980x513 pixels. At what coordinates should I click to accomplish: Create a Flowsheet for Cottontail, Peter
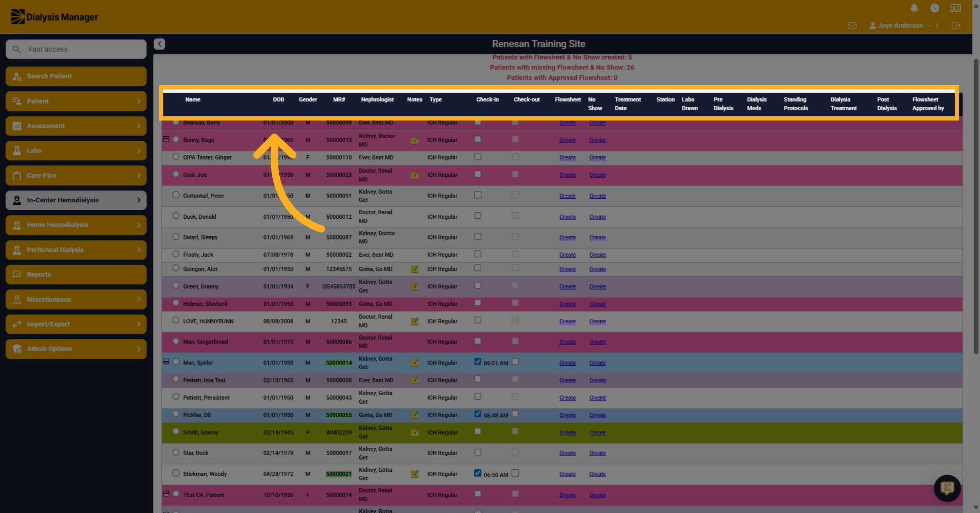[x=568, y=196]
